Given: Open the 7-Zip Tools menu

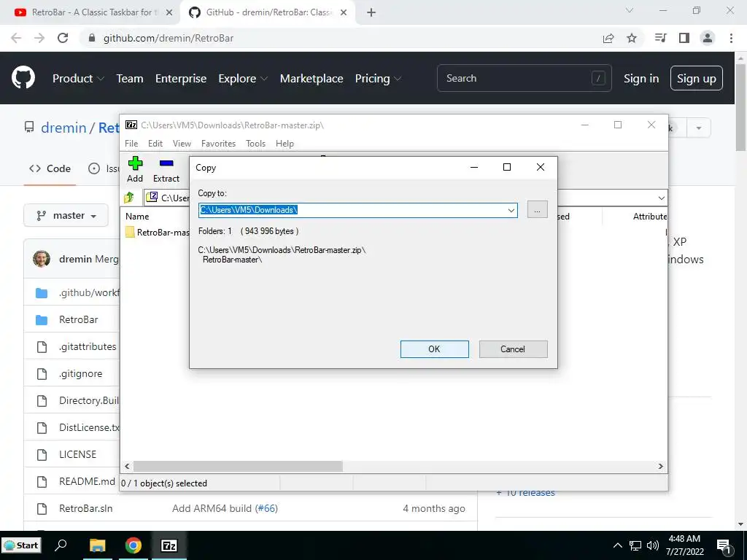Looking at the screenshot, I should (256, 144).
